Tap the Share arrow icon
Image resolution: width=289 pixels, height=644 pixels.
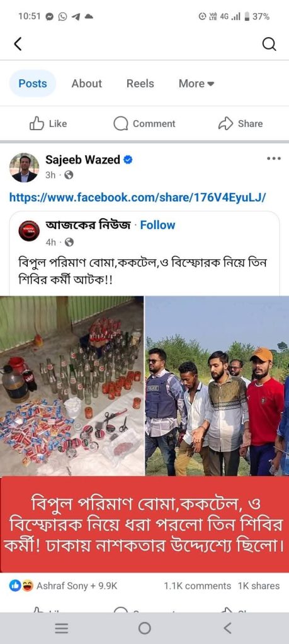[x=225, y=124]
